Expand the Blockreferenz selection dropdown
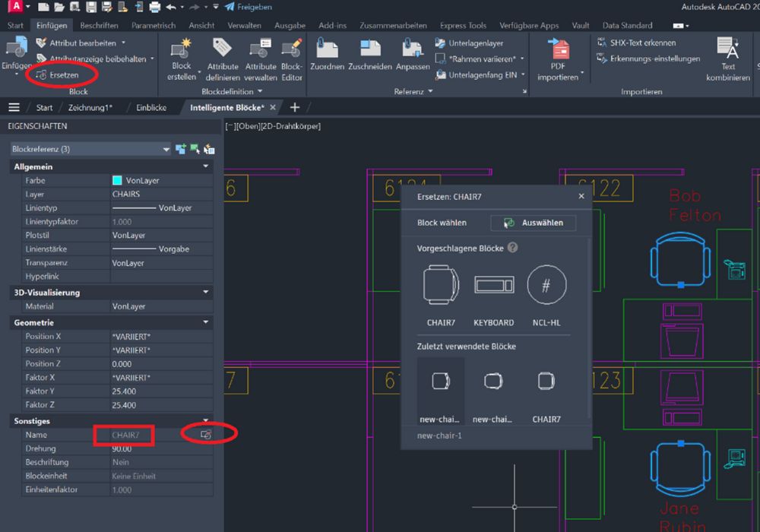Viewport: 760px width, 532px height. [x=165, y=149]
